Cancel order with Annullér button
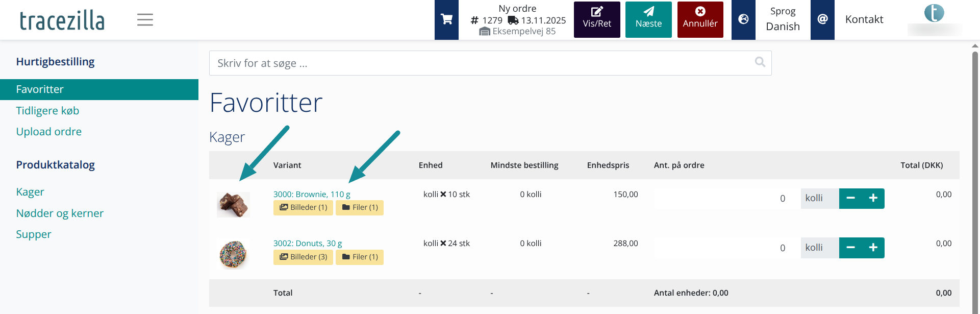Screen dimensions: 980x314 click(700, 19)
